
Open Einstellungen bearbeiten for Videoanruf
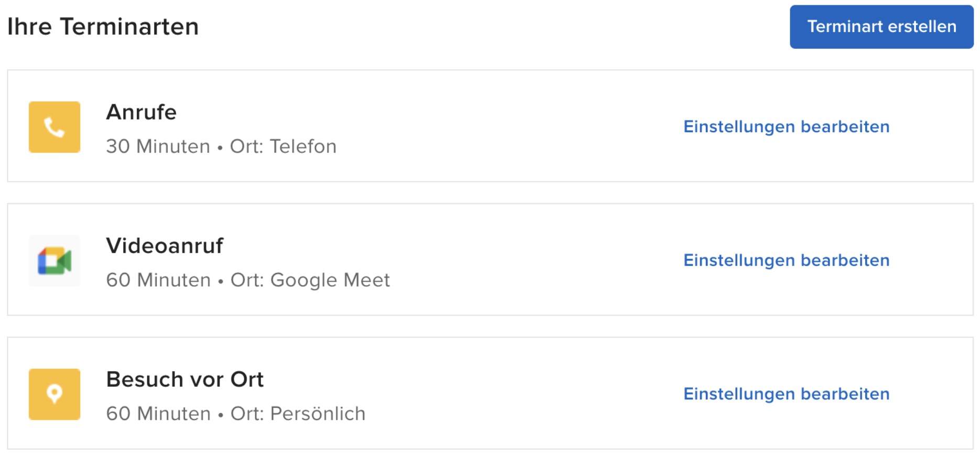(786, 260)
